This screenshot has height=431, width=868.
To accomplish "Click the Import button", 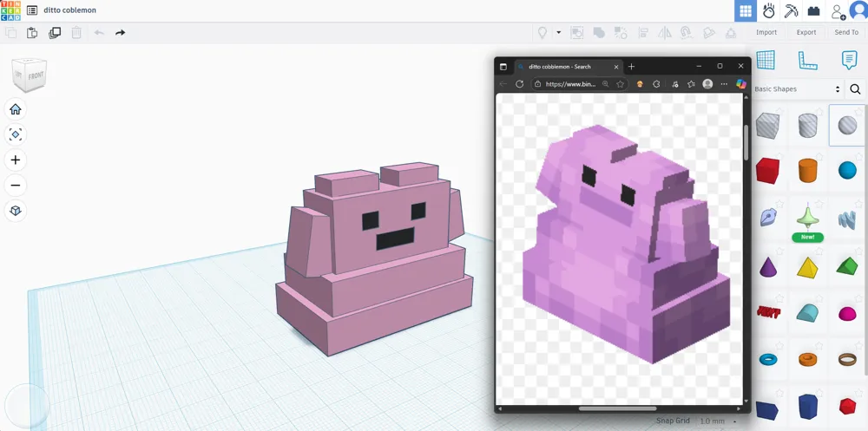I will coord(766,32).
